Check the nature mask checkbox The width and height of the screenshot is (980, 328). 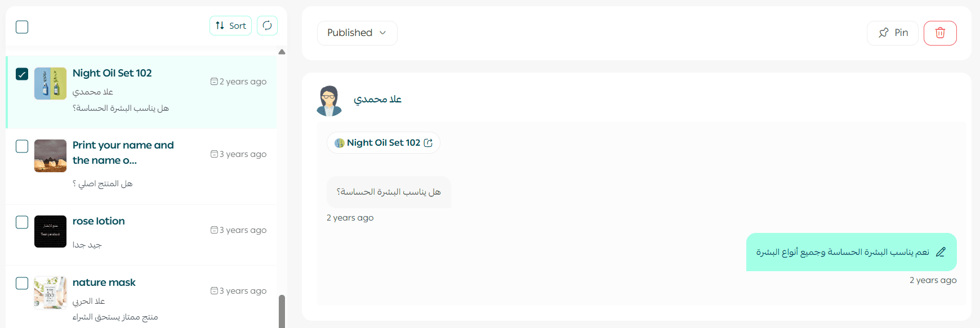pos(22,283)
